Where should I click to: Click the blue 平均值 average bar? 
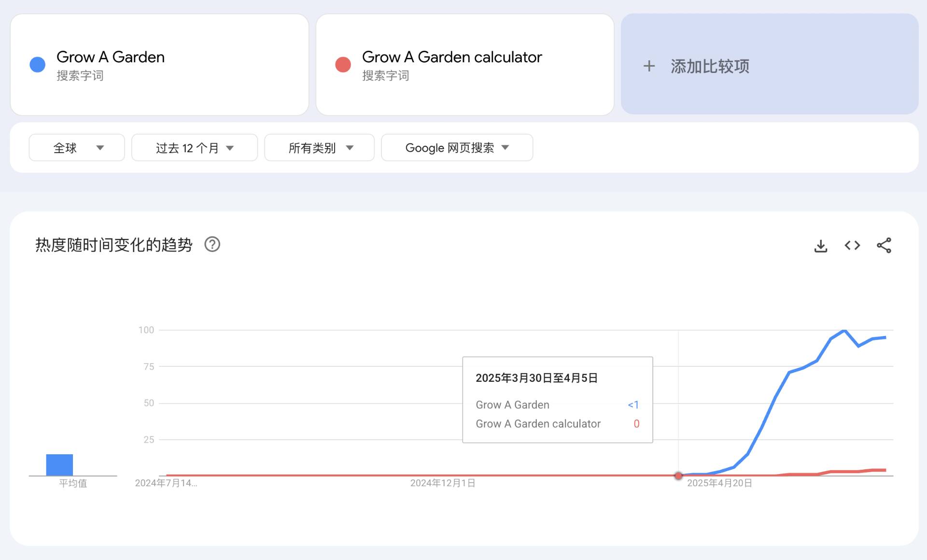pos(59,465)
